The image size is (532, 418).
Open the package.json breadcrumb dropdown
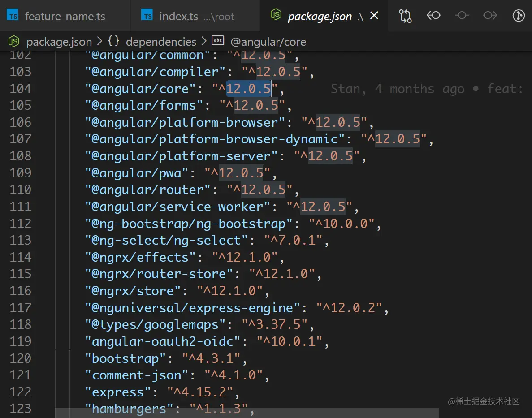(59, 41)
